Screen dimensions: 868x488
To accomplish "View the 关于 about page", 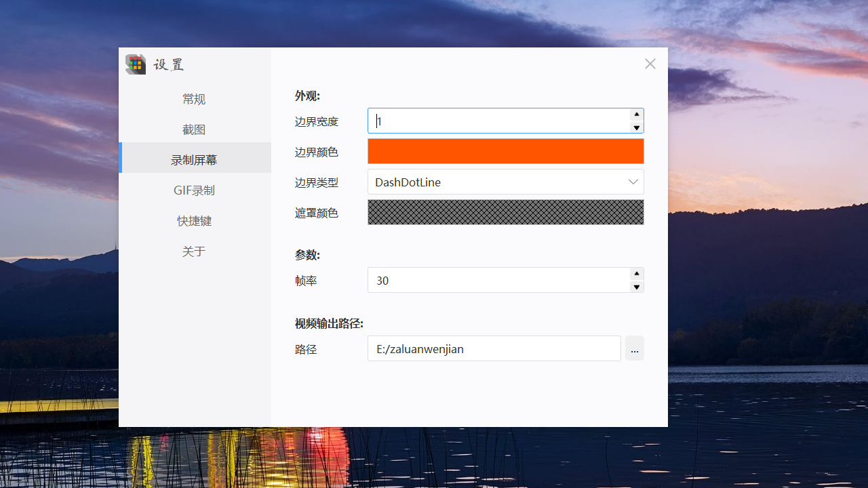I will pyautogui.click(x=194, y=251).
